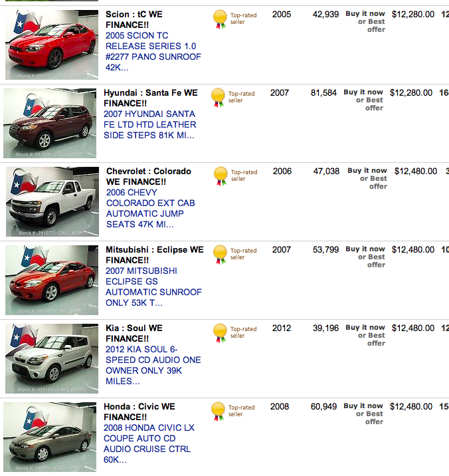Open 2007 Mitsubishi Eclipse GS link
The image size is (449, 476).
(153, 287)
